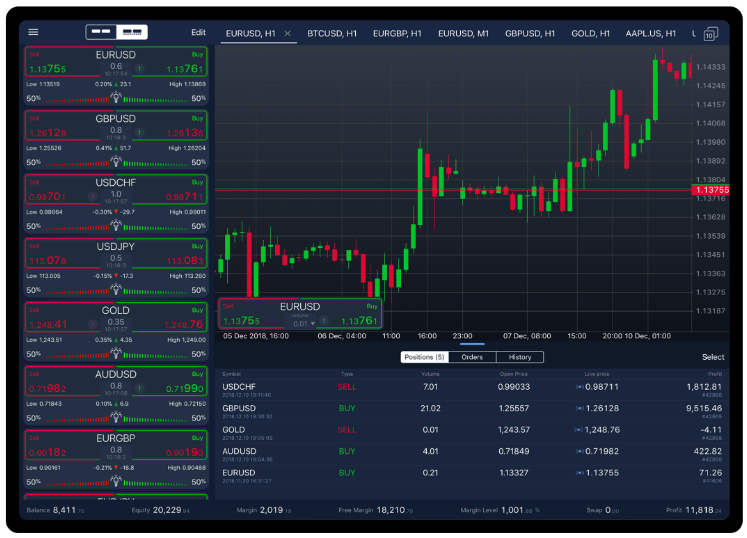Open the EURUSD BUY position row
Screen dimensions: 747x538
(472, 476)
